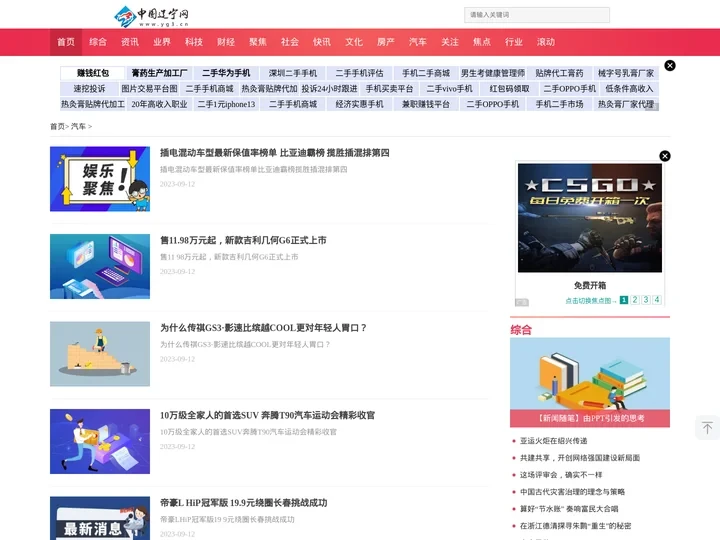The width and height of the screenshot is (720, 540).
Task: Click the 赚钱红包 ad link
Action: (x=93, y=73)
